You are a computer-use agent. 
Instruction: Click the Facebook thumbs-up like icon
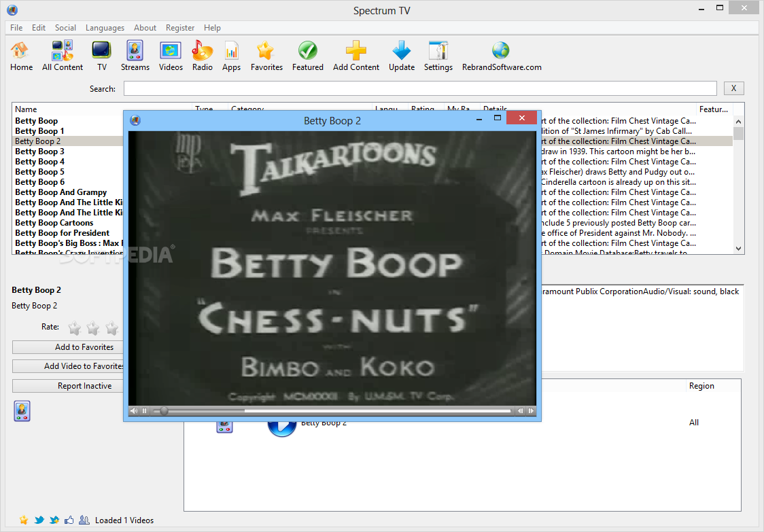(69, 520)
